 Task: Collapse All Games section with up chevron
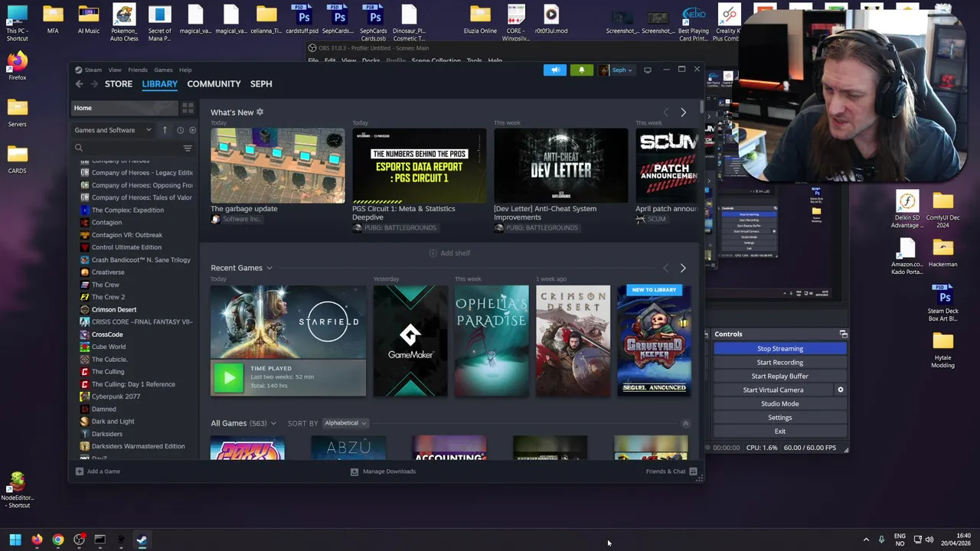(685, 423)
